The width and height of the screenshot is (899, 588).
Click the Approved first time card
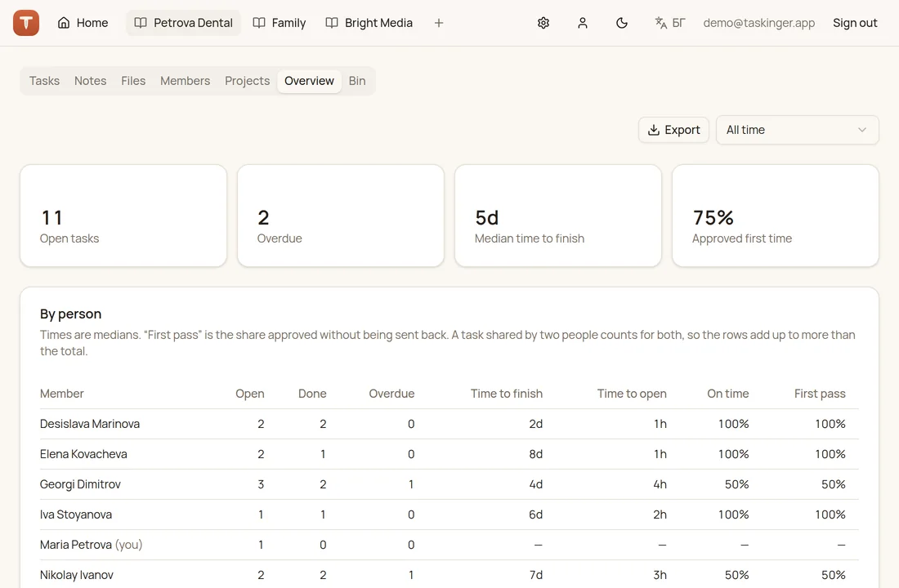[775, 216]
